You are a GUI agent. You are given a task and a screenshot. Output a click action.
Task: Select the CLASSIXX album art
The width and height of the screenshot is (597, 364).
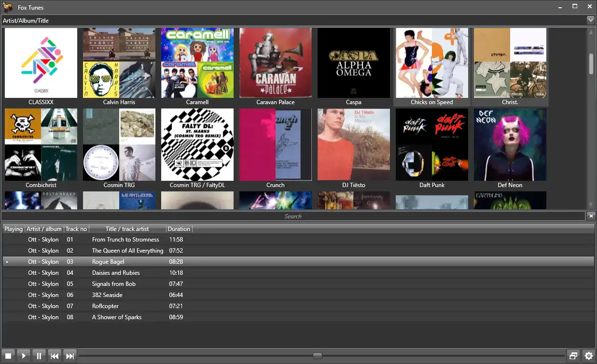coord(41,63)
